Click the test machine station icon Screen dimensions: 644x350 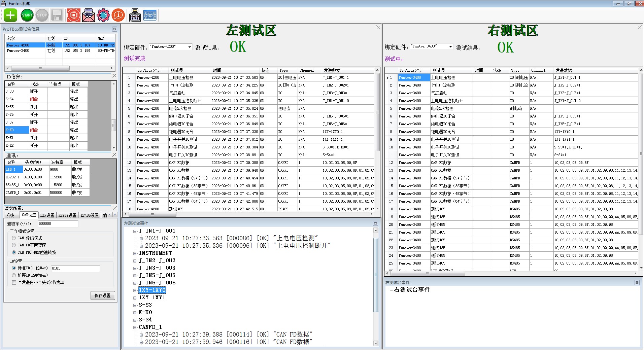point(135,15)
